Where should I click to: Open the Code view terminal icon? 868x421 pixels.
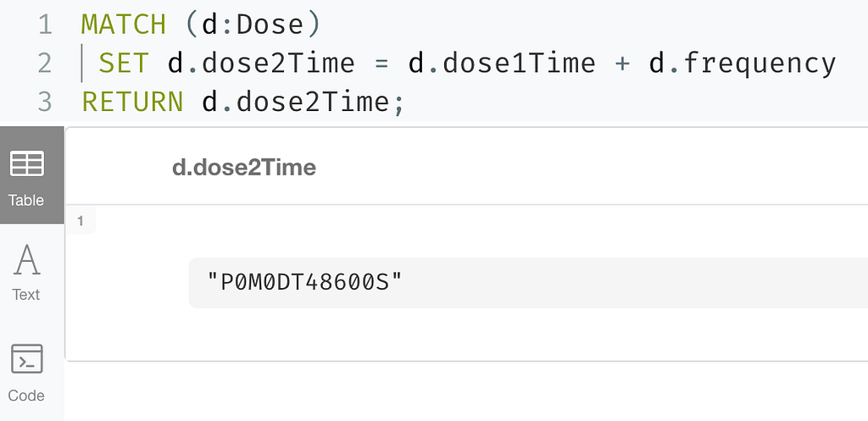[x=26, y=358]
